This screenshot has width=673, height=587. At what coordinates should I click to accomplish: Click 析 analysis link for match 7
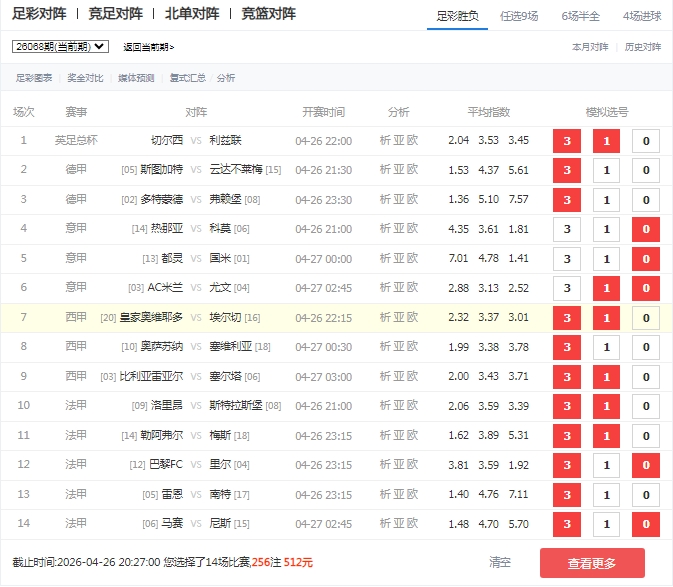(x=385, y=317)
